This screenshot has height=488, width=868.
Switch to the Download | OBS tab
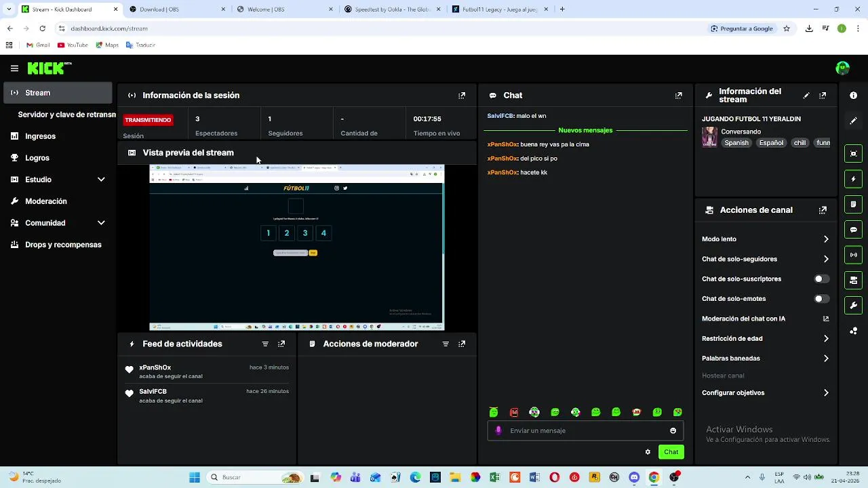click(x=176, y=9)
